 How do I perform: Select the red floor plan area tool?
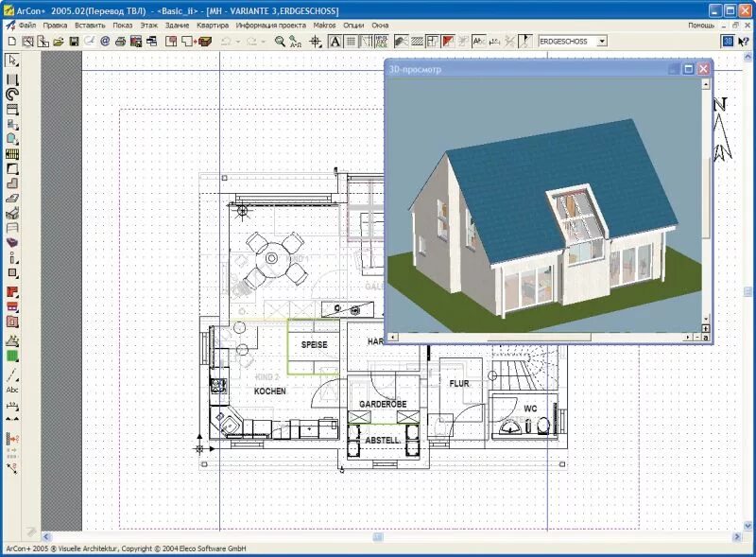coord(12,292)
